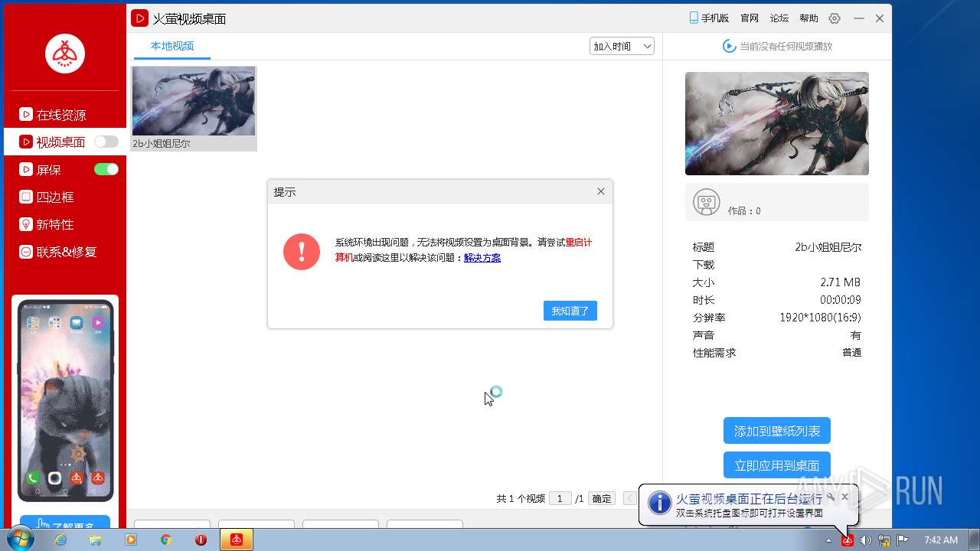
Task: Open the 手机版 link
Action: point(709,18)
